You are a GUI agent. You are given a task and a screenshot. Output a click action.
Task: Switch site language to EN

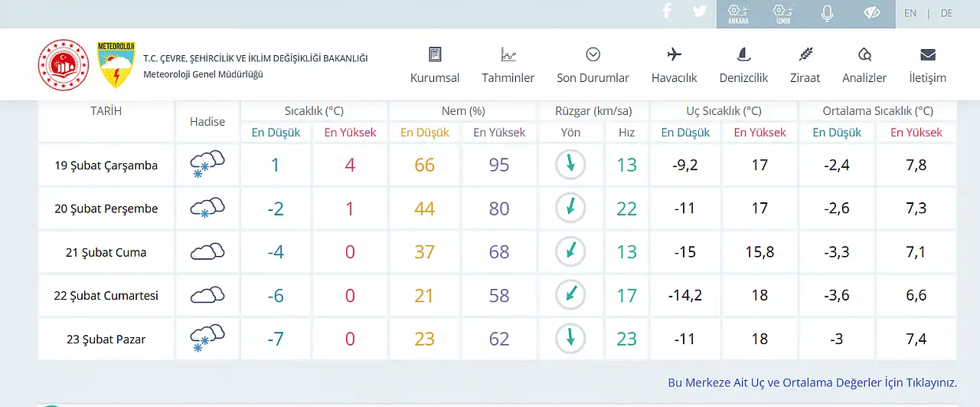(x=910, y=13)
